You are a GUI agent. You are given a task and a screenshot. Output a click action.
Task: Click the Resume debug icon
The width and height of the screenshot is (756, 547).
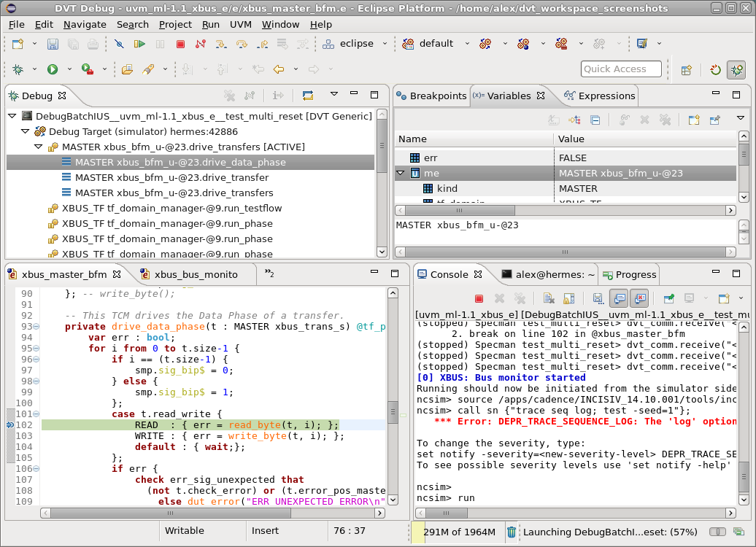click(x=140, y=44)
